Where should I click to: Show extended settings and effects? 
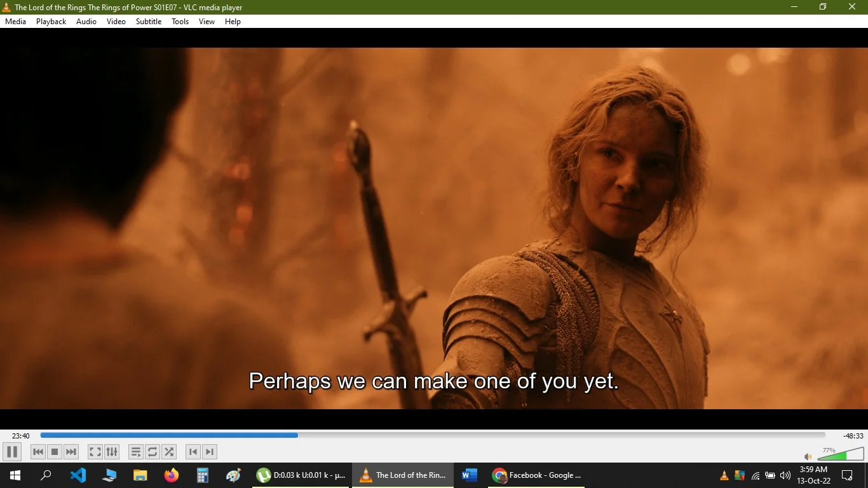[112, 452]
